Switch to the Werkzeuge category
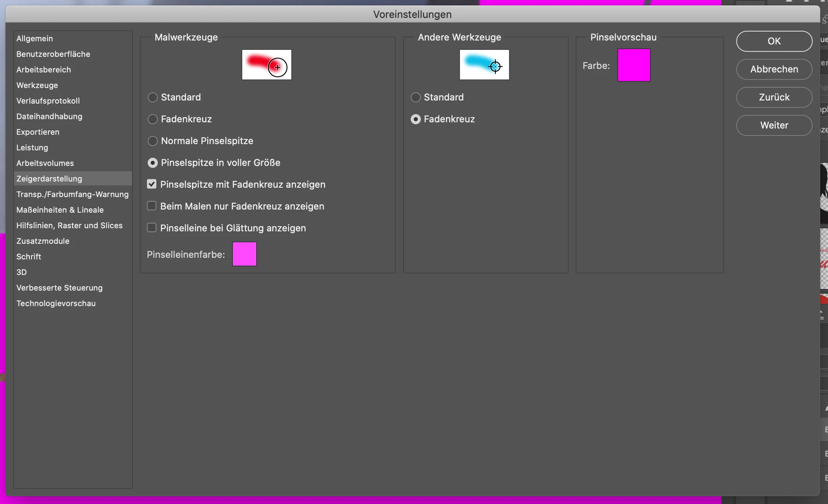 point(37,85)
